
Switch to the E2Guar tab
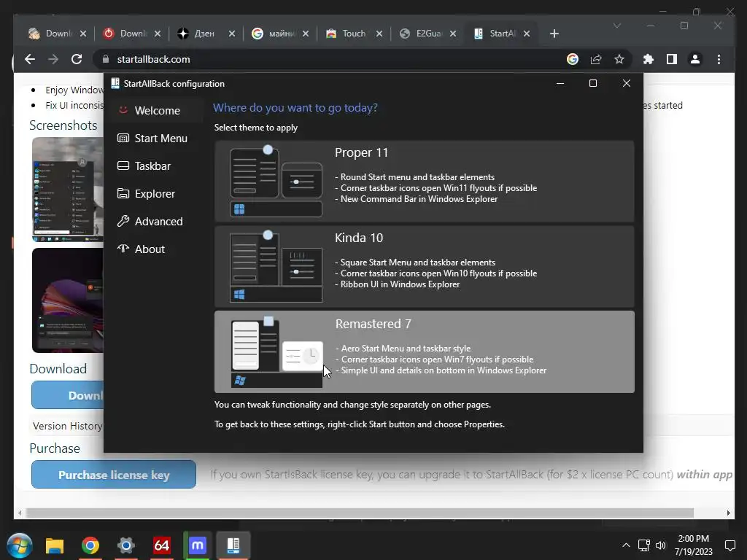click(x=427, y=34)
